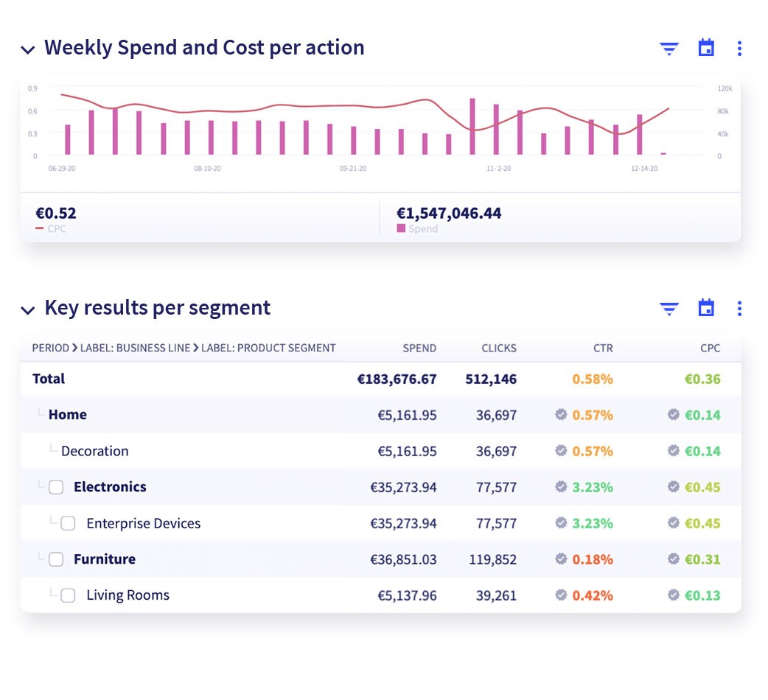Sort table by CTR column header
Screen dimensions: 768x700
[x=603, y=348]
